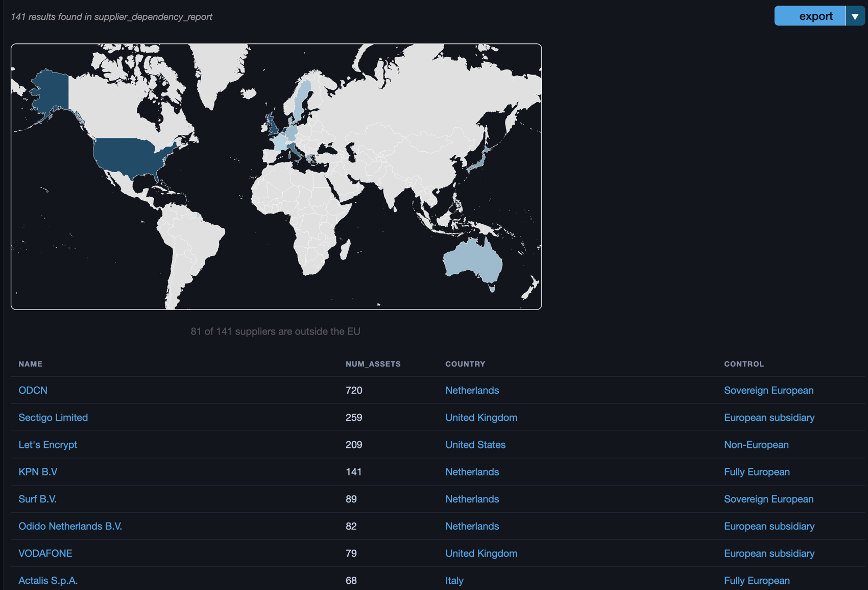Click the 259 asset count cell
Image resolution: width=868 pixels, height=590 pixels.
354,417
